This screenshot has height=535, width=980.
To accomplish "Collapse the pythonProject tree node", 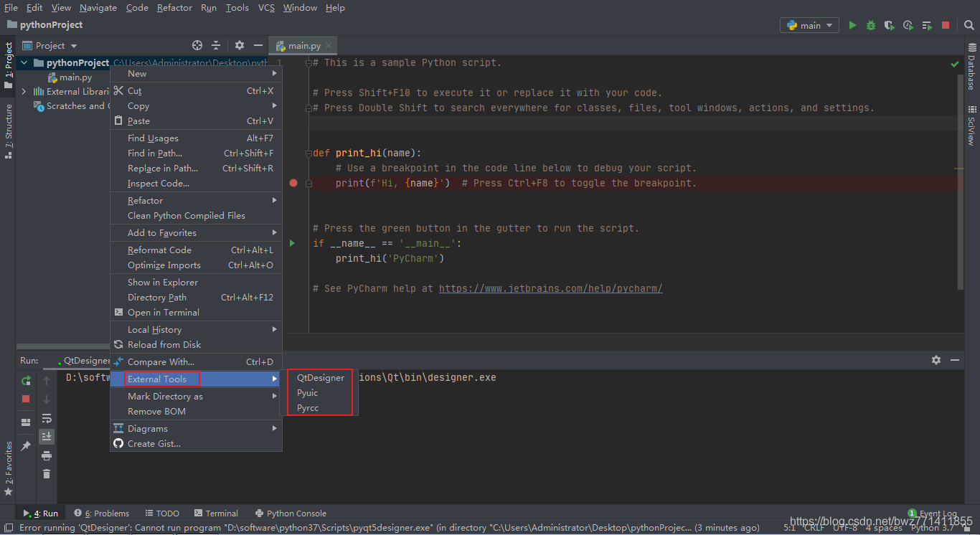I will tap(24, 63).
